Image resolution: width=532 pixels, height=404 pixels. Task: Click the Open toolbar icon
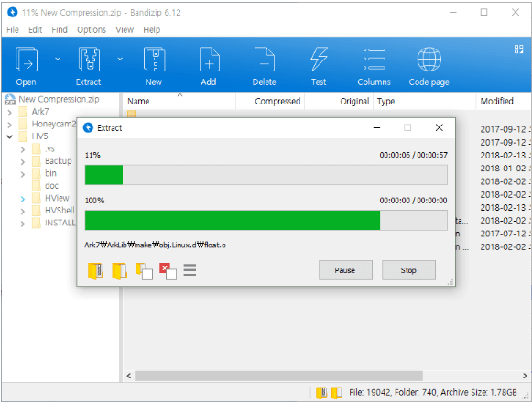[x=27, y=60]
